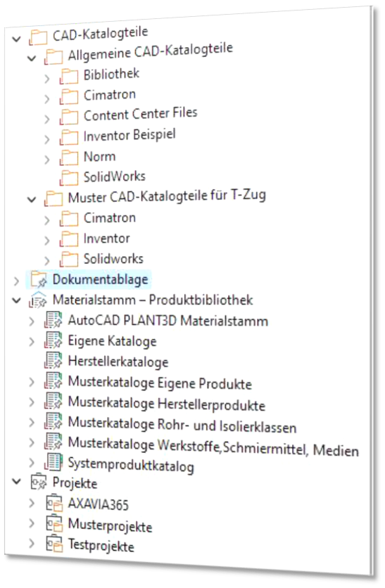Click the Materialstamm – Produktbibliothek library icon
Screen dimensions: 385x588
coord(38,300)
